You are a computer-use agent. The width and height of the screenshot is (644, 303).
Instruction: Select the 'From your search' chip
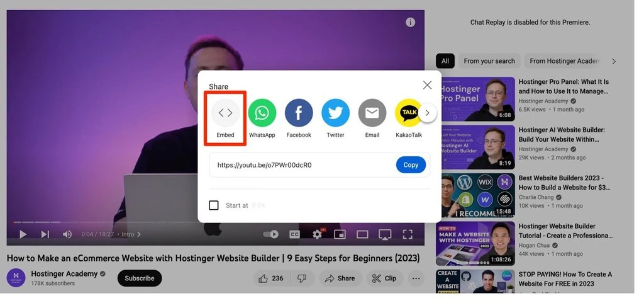coord(489,61)
